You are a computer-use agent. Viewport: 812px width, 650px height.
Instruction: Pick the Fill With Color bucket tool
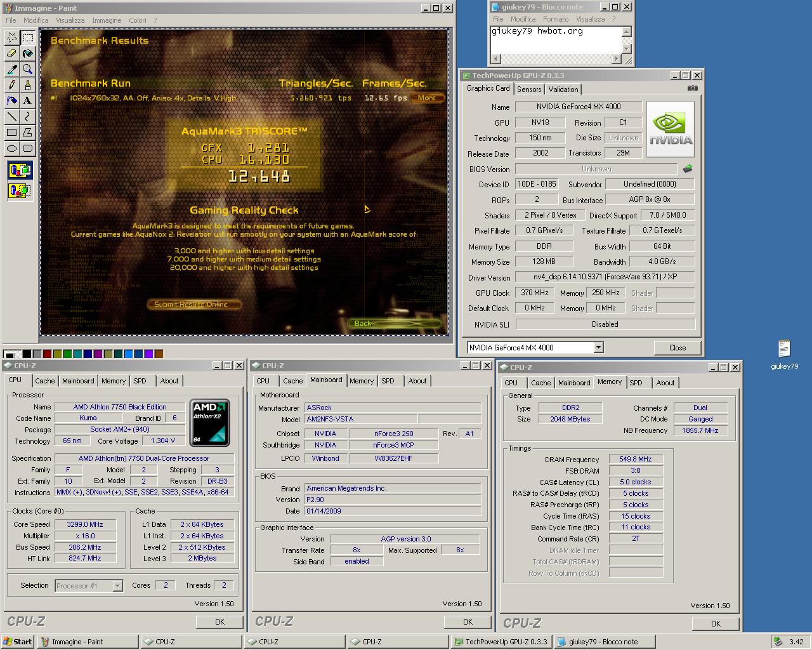pos(27,53)
